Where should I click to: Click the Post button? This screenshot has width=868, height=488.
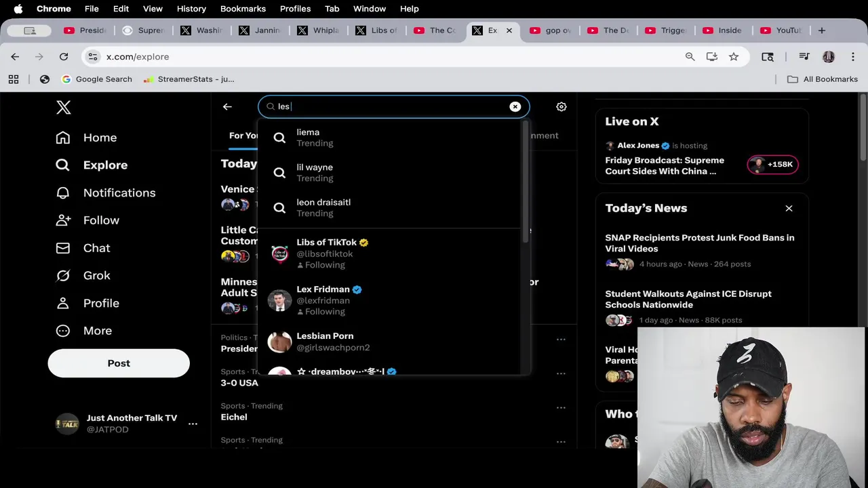coord(119,363)
